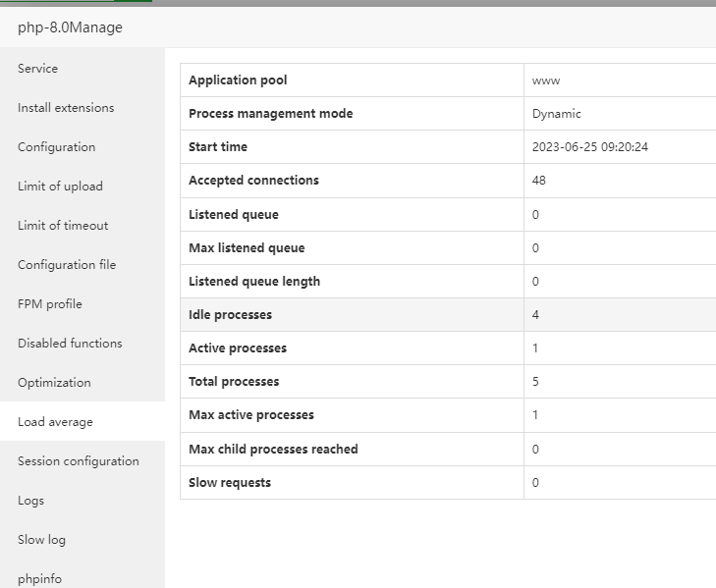
Task: Switch to Limit of timeout
Action: pos(63,226)
